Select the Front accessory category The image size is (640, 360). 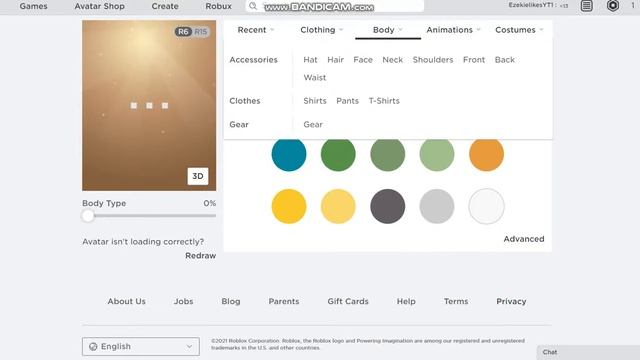[x=474, y=60]
